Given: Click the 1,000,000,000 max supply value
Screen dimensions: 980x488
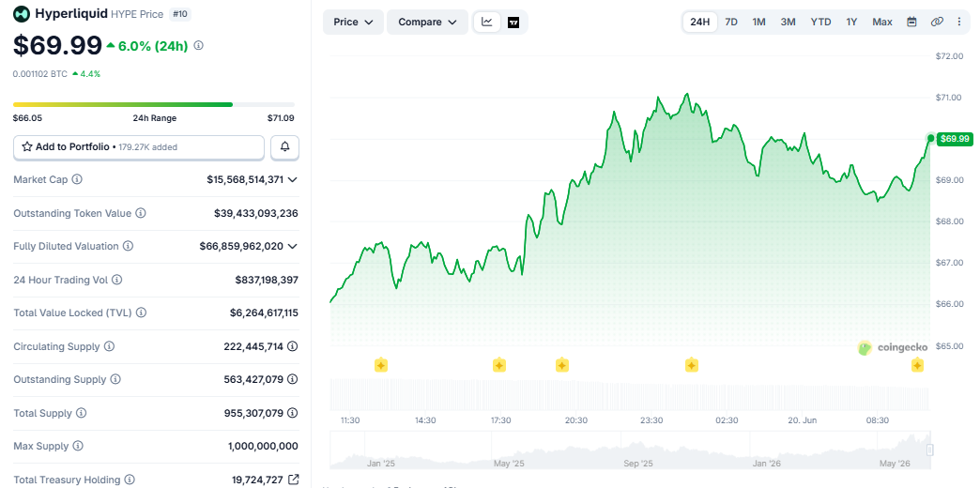Looking at the screenshot, I should [263, 446].
